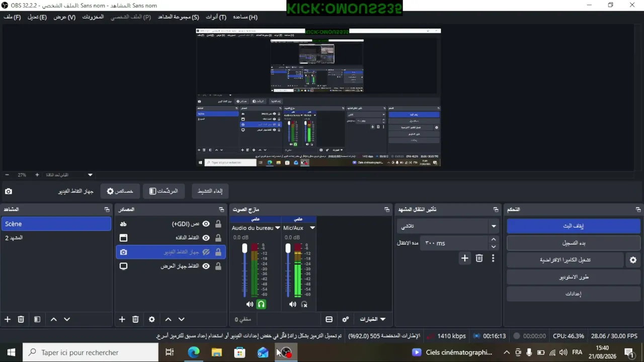Open transition properties three-dot menu
The height and width of the screenshot is (362, 644).
tap(493, 258)
